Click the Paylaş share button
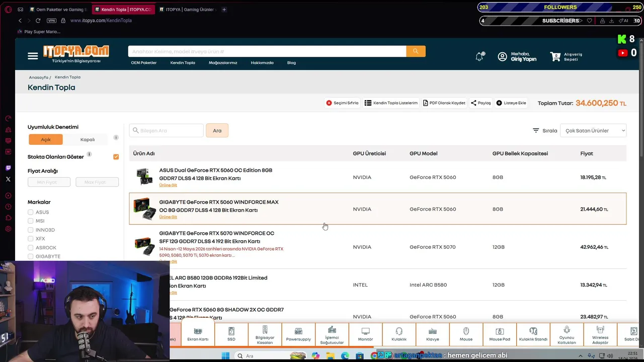The width and height of the screenshot is (644, 362). click(x=480, y=103)
